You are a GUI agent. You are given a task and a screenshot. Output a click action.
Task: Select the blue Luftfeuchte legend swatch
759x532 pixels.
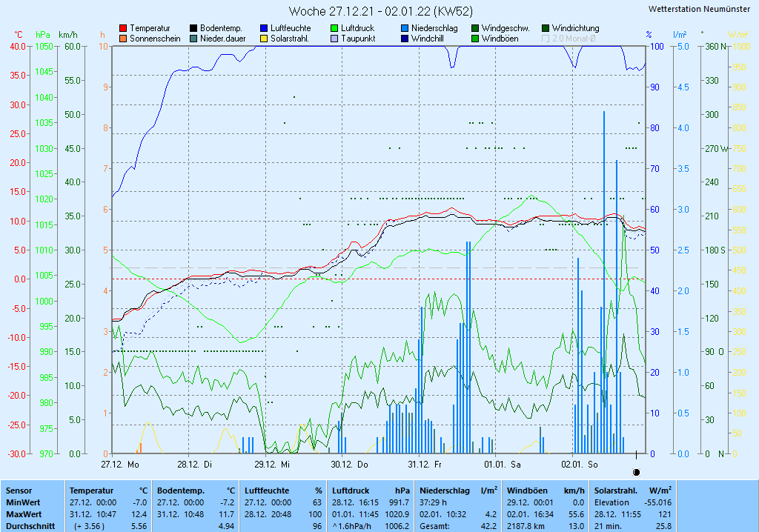click(264, 29)
